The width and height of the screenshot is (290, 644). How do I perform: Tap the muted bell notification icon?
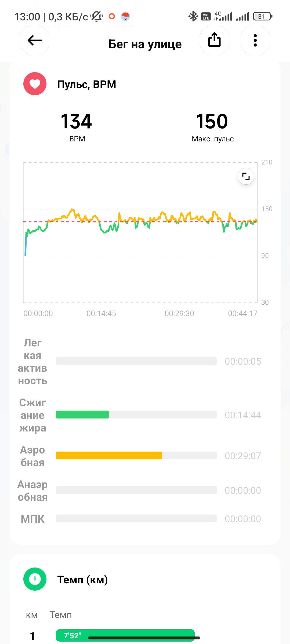(x=96, y=16)
